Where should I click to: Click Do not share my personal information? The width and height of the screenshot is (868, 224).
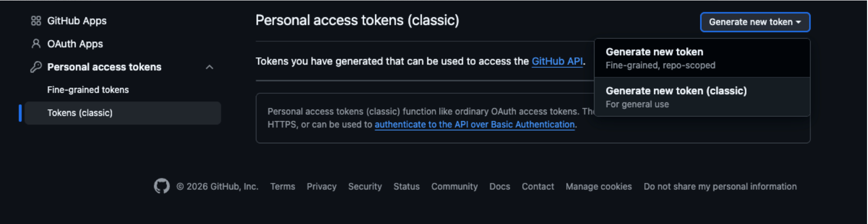720,187
